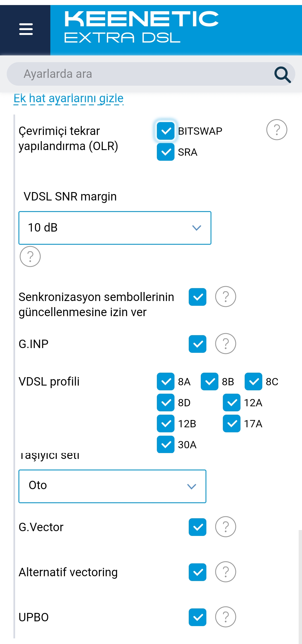Viewport: 302px width, 644px height.
Task: Open help icon beside G.INP
Action: click(x=225, y=344)
